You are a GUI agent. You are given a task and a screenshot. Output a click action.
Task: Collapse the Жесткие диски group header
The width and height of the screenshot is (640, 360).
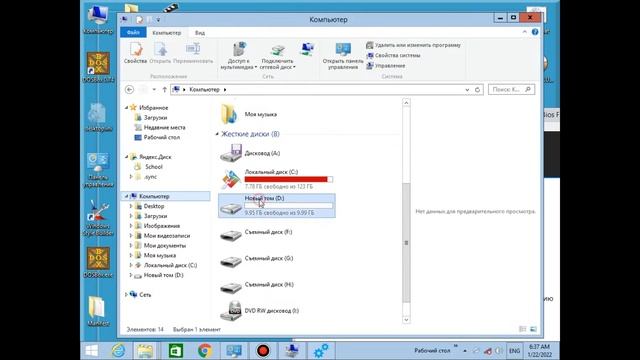click(217, 134)
